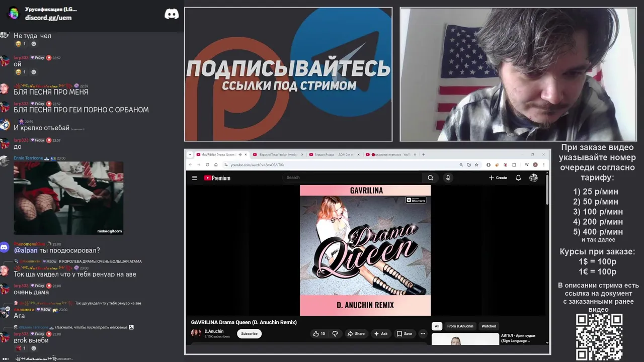Close the GAVRILINA Drama Queen tab
Image resolution: width=644 pixels, height=362 pixels.
pyautogui.click(x=247, y=154)
